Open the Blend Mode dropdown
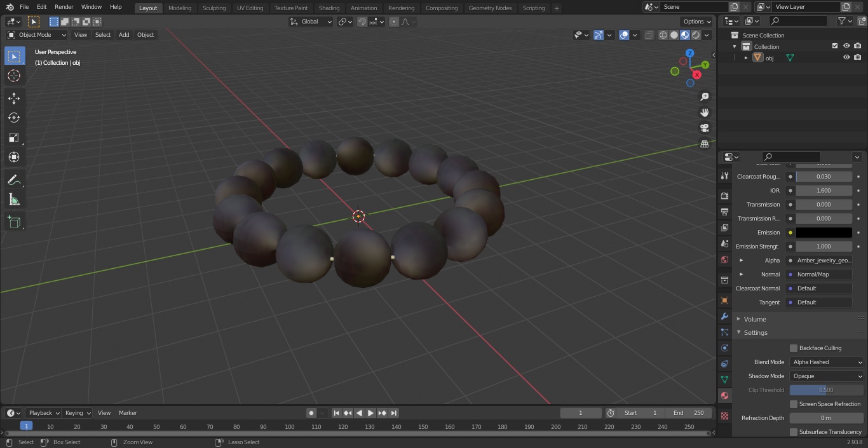Screen dimensions: 868x448 (x=827, y=362)
